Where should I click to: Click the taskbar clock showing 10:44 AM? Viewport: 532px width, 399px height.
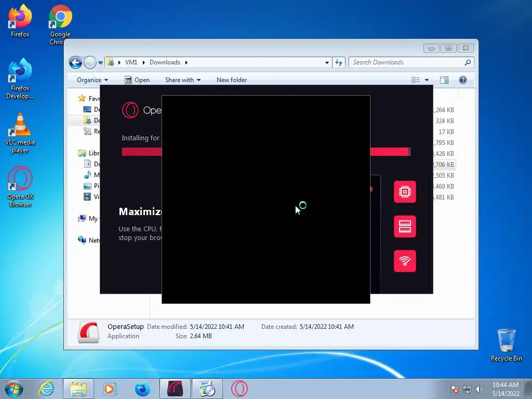point(505,389)
